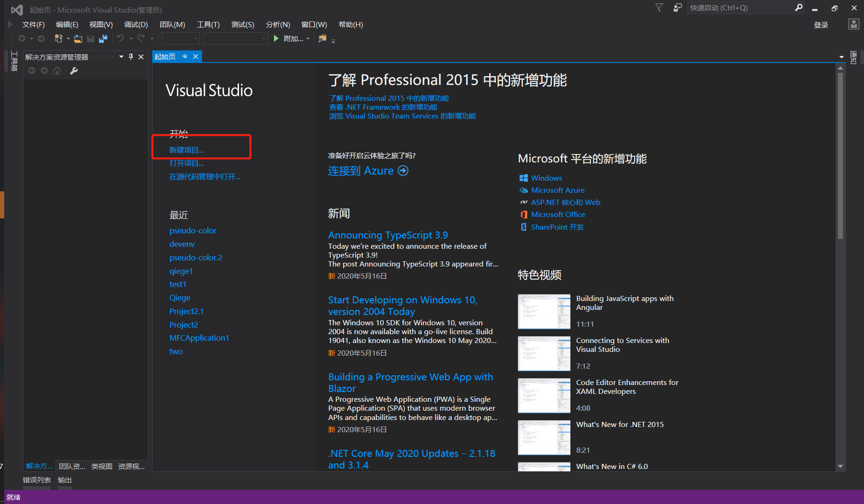
Task: Click the 打开项目... link
Action: tap(187, 163)
